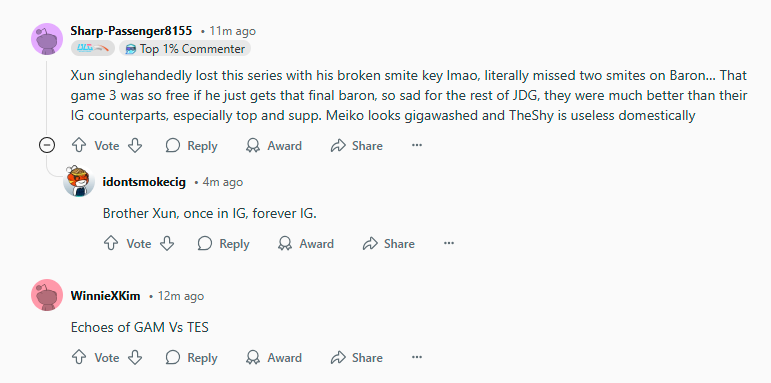
Task: Reply to Sharp-Passenger8155's comment
Action: pos(191,146)
